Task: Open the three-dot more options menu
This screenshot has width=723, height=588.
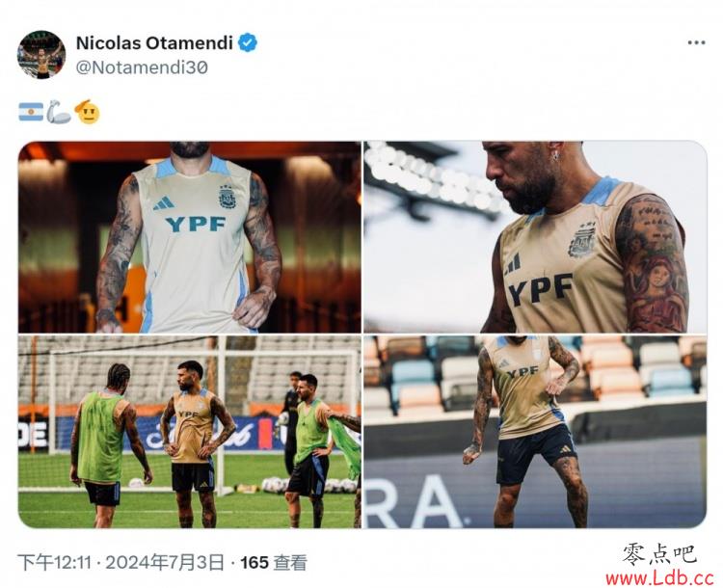Action: (696, 42)
